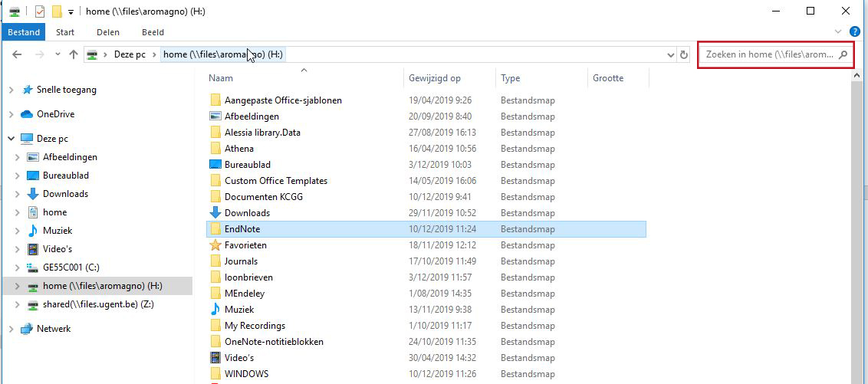This screenshot has height=384, width=868.
Task: Click the search box Zoeken in home
Action: pos(768,55)
